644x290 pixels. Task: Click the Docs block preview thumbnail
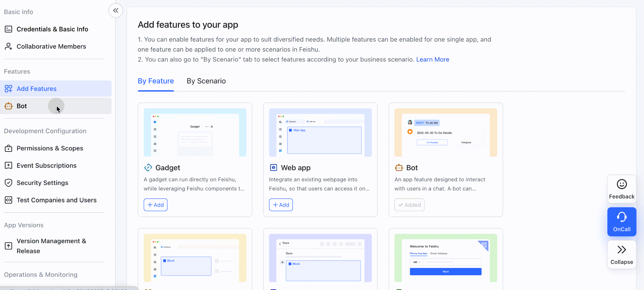320,258
